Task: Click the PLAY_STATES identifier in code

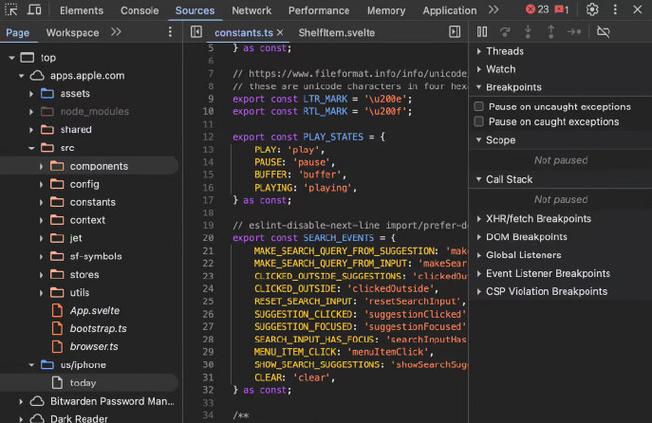Action: 333,136
